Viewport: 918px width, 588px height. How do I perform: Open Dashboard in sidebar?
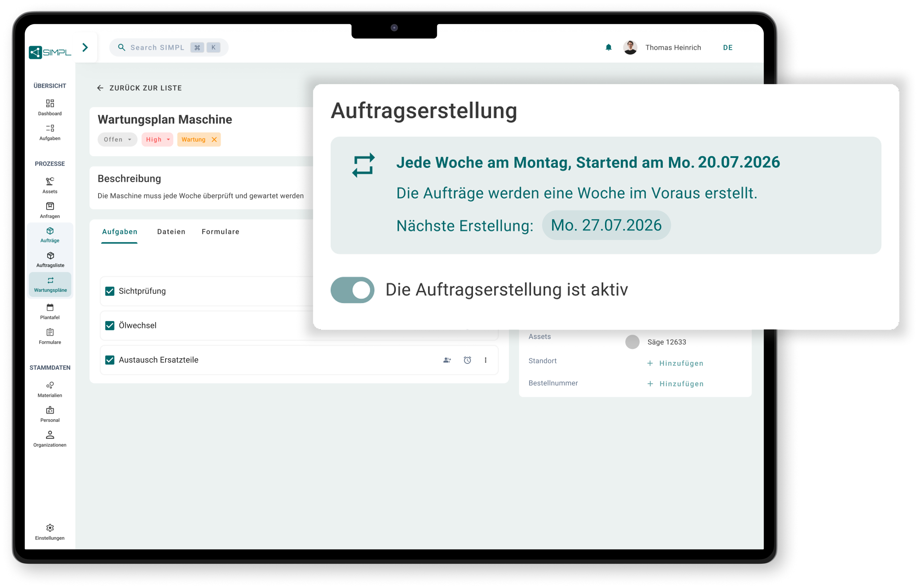pos(50,107)
